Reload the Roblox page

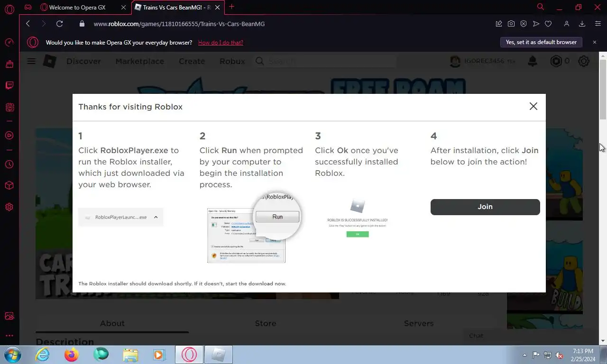point(59,24)
